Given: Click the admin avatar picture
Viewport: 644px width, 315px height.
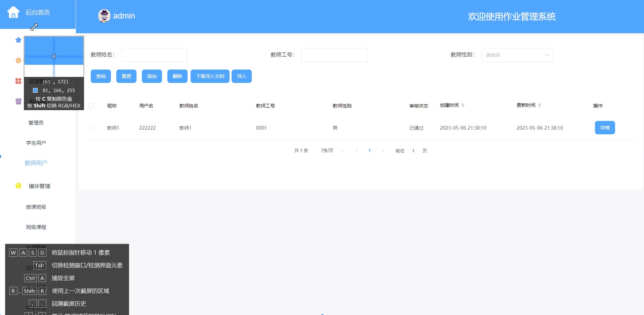Looking at the screenshot, I should 104,16.
